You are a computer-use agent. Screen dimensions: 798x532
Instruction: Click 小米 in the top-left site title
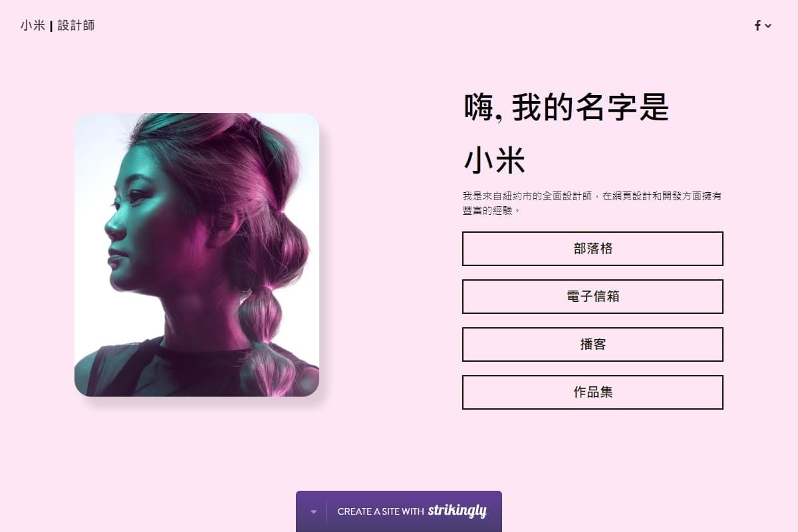(x=33, y=26)
